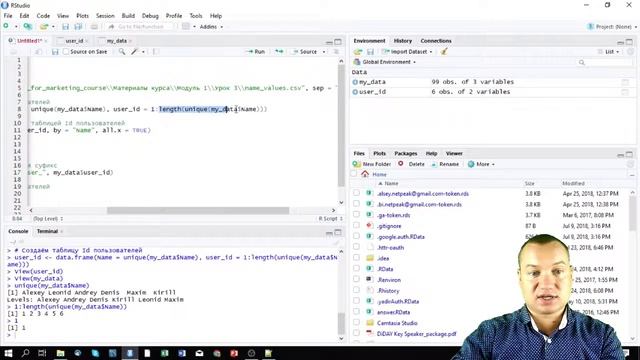Click the load workspace icon in Environment
The height and width of the screenshot is (360, 640).
point(358,52)
